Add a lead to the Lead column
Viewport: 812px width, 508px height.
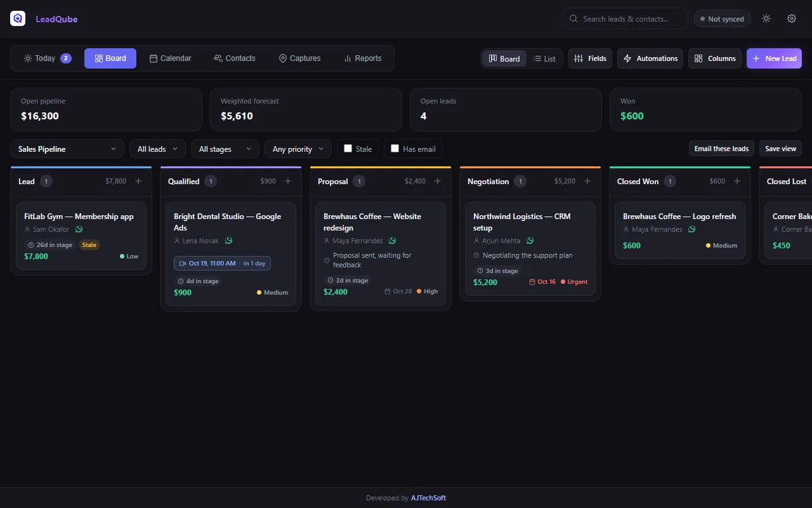[138, 181]
